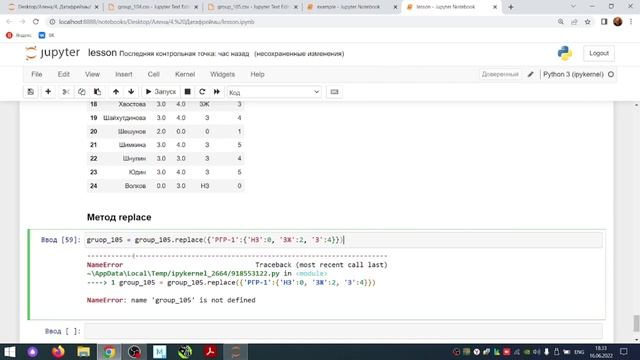Switch to the Desktop folder browser tab
Image resolution: width=640 pixels, height=360 pixels.
pos(53,7)
